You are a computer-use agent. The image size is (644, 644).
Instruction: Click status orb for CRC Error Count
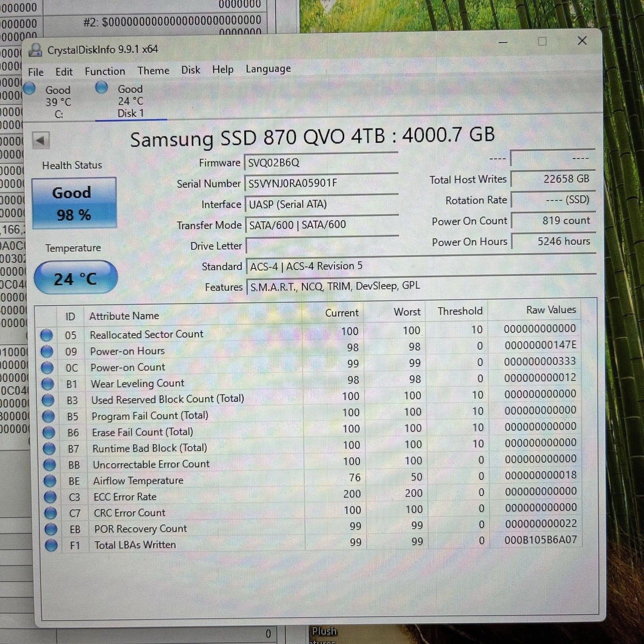(51, 513)
